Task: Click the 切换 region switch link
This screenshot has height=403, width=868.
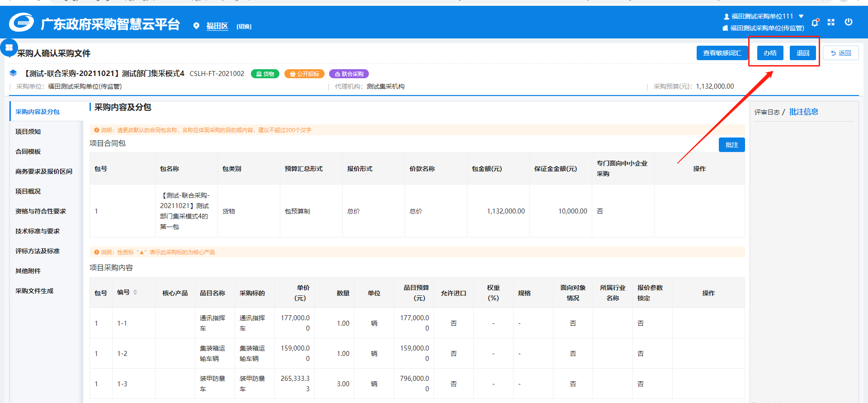Action: (x=244, y=27)
